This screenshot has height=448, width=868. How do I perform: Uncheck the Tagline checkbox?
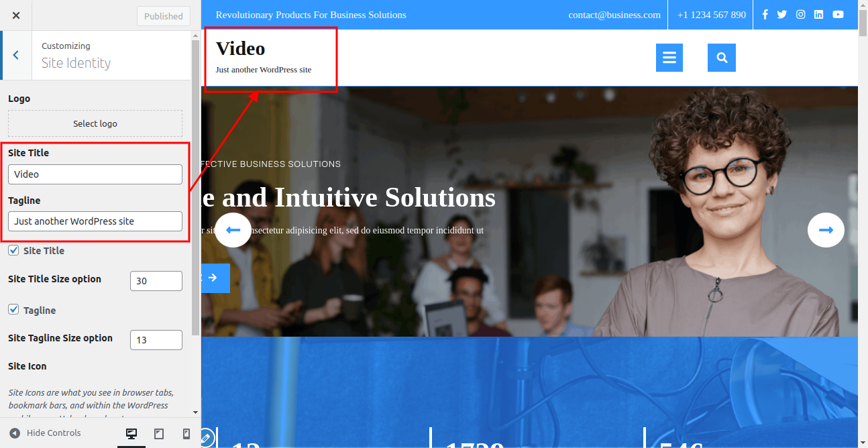(13, 310)
